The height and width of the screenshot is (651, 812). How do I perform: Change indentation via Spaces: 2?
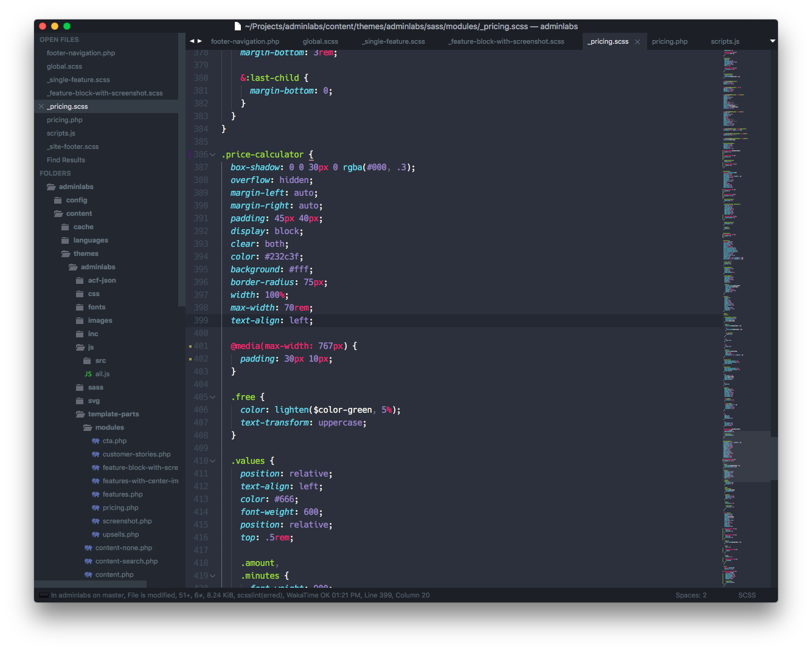691,595
